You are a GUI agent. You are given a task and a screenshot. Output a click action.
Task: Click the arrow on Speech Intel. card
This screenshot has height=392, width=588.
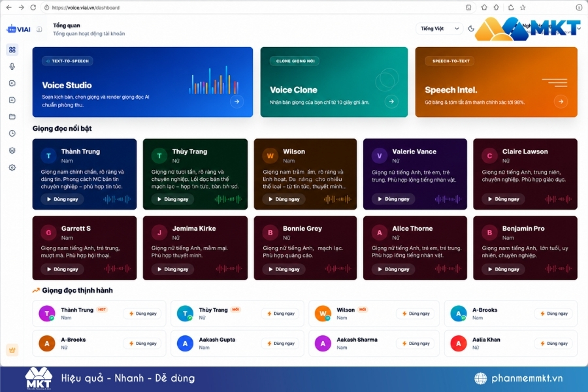click(561, 101)
